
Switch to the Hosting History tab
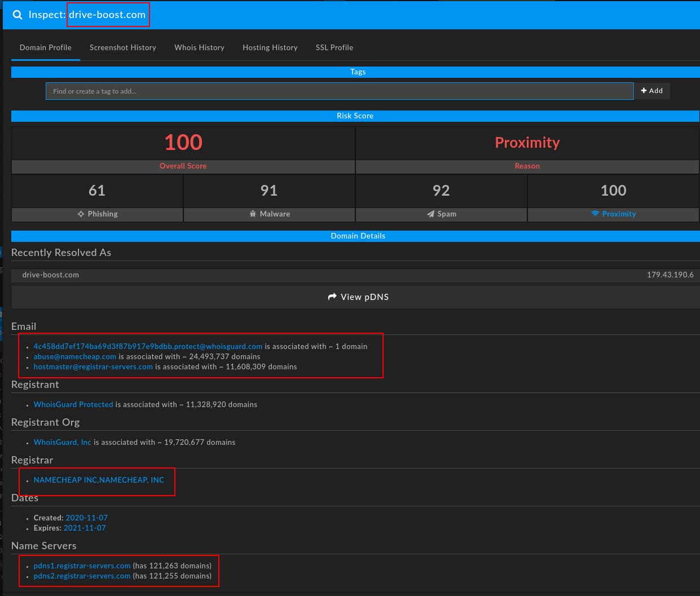coord(270,48)
